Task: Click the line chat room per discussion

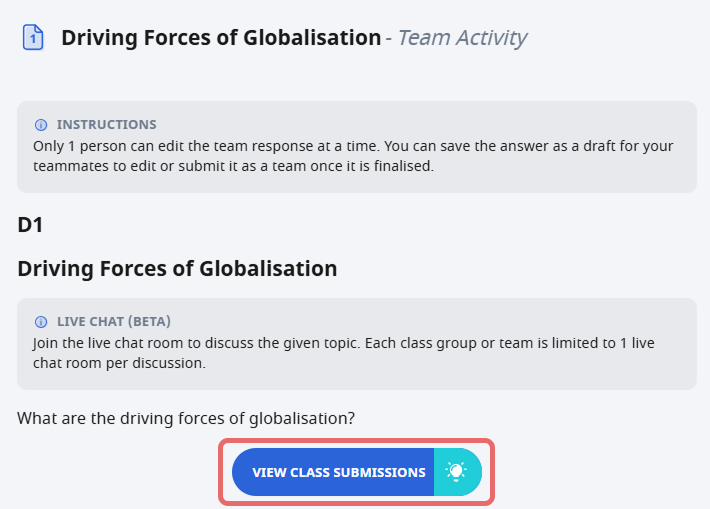Action: [x=120, y=363]
